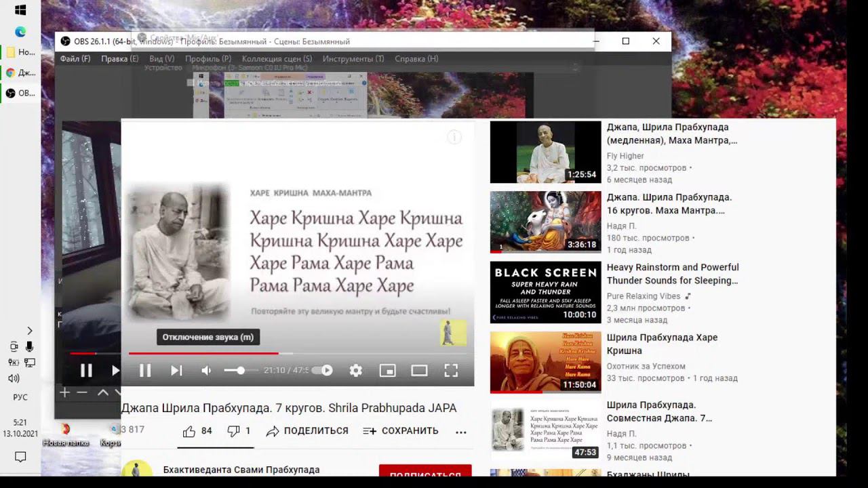Open 'Шрила Прабхупада. Совместная Джапа' title
The image size is (868, 488).
[659, 411]
